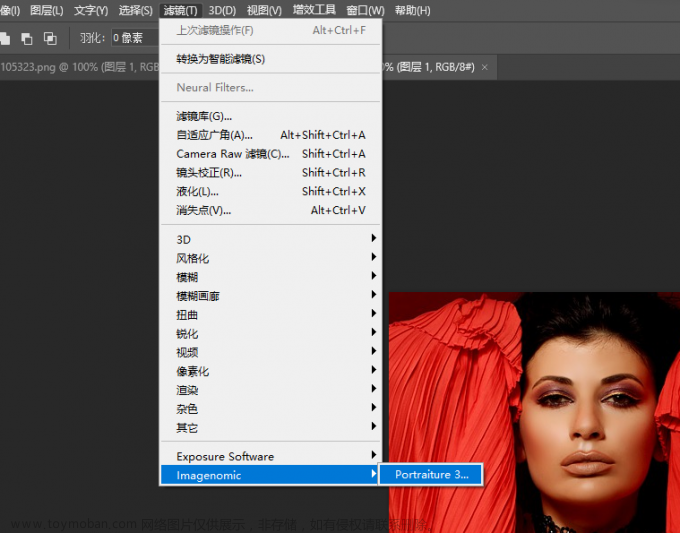680x533 pixels.
Task: Click the intersect with selection icon
Action: [x=50, y=39]
